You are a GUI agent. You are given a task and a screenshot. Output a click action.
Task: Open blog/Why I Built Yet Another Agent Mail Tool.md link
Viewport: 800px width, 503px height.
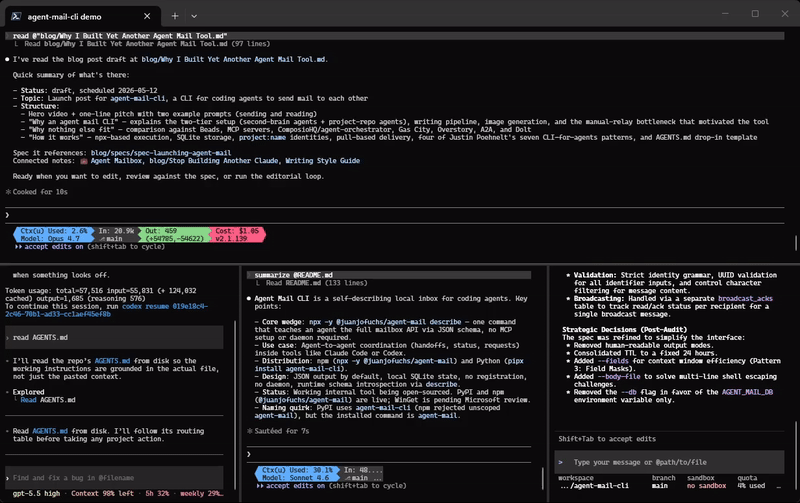pos(234,59)
